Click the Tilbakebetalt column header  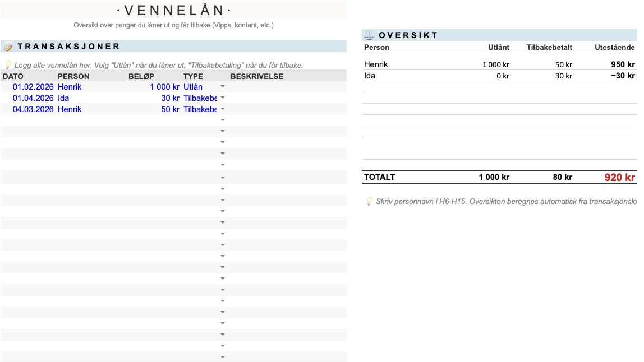pos(549,48)
